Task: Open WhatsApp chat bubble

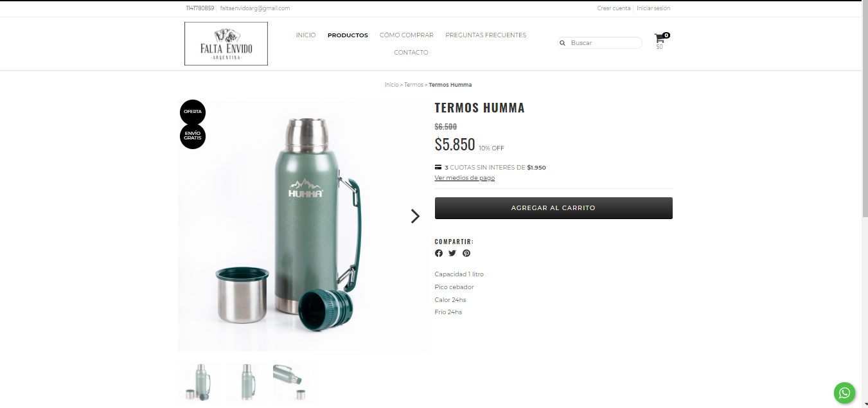Action: coord(844,393)
